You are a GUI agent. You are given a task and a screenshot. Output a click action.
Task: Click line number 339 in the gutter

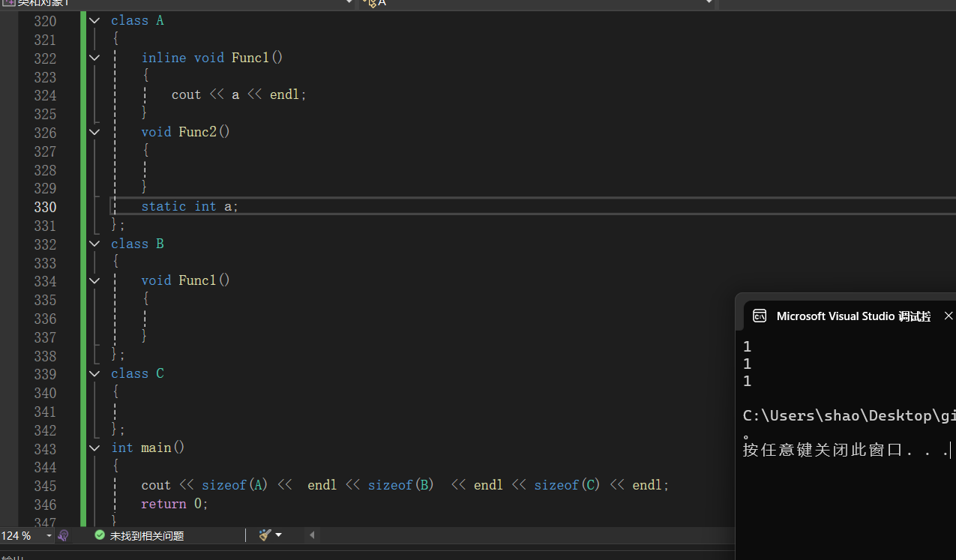click(x=45, y=374)
